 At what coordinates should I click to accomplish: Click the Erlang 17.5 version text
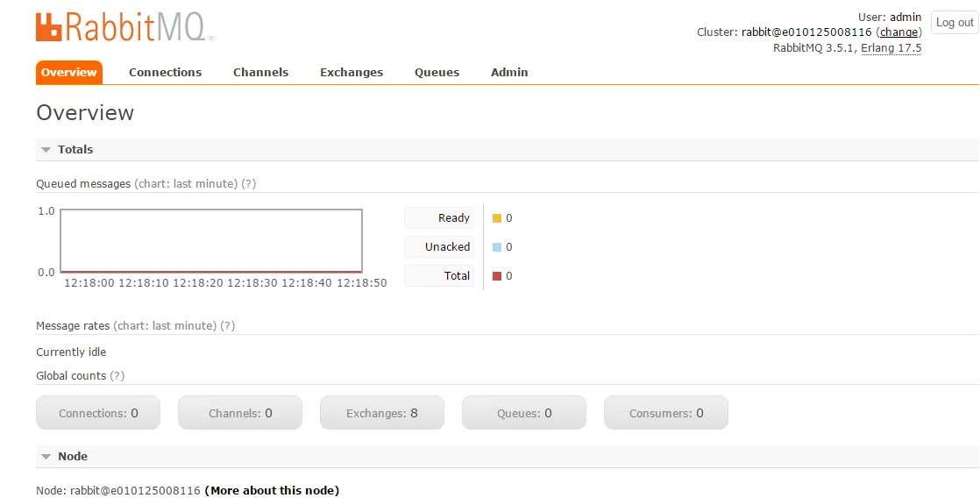[891, 48]
